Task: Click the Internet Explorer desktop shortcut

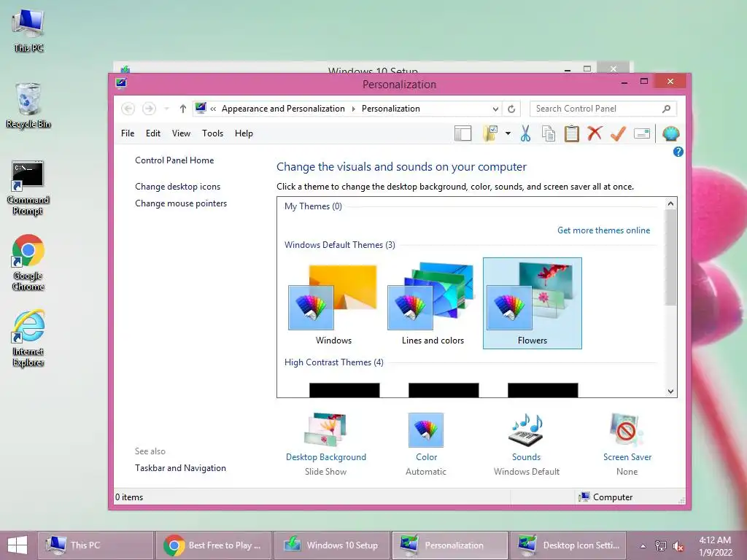Action: click(28, 338)
